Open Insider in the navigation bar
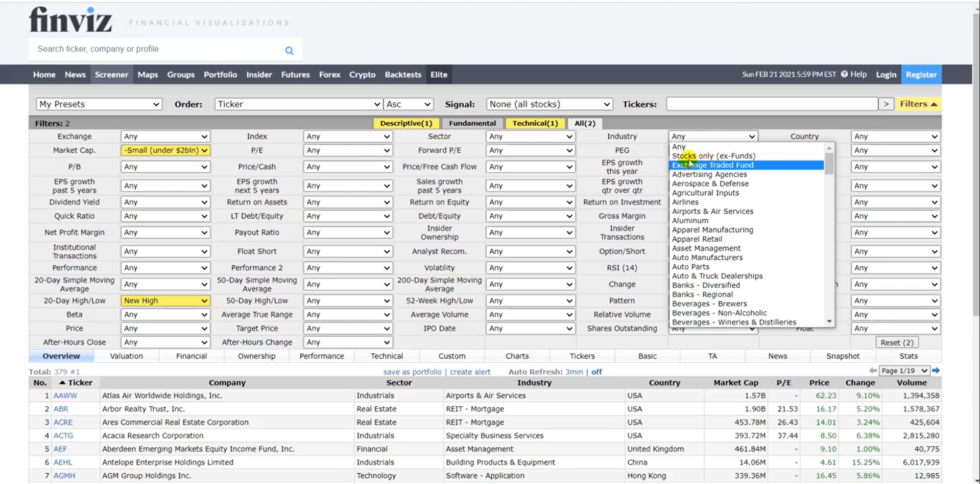 [x=259, y=75]
